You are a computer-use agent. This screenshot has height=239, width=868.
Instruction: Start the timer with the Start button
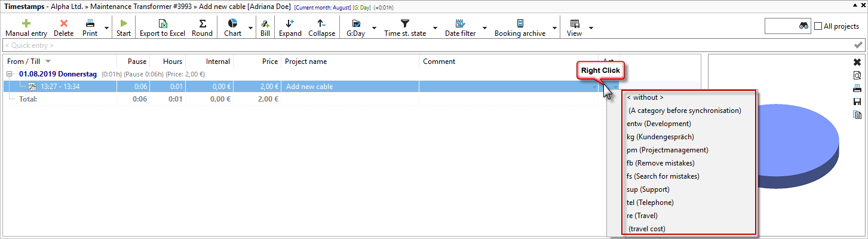[124, 24]
